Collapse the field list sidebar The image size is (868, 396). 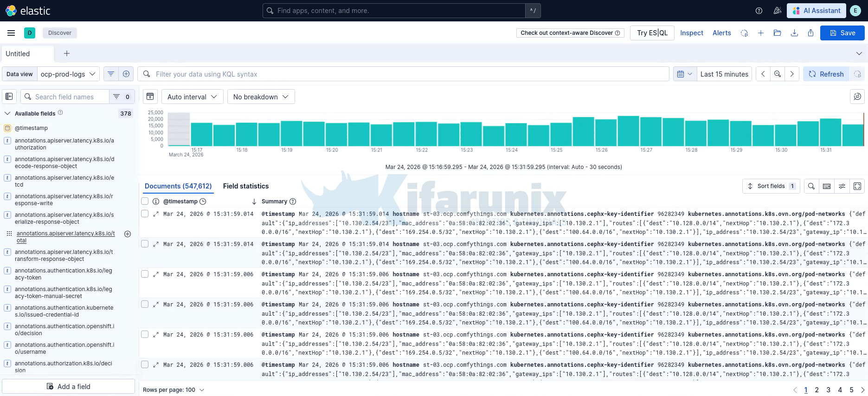click(9, 97)
